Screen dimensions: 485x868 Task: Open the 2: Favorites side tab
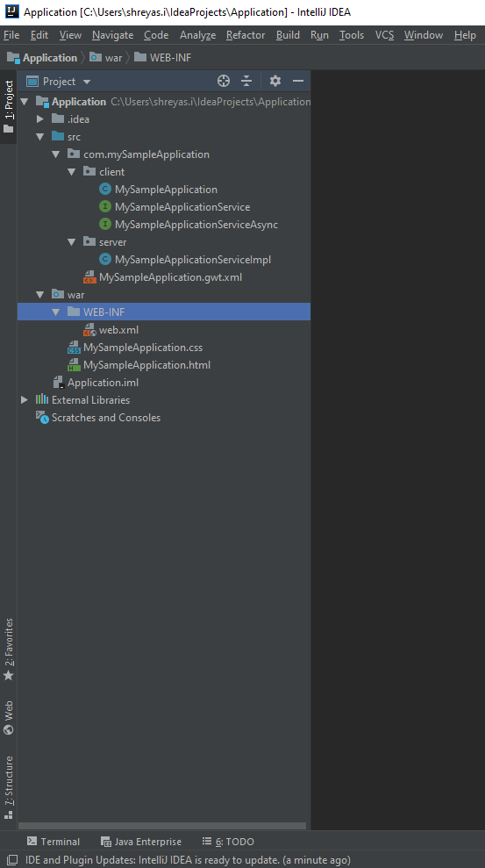click(x=9, y=649)
